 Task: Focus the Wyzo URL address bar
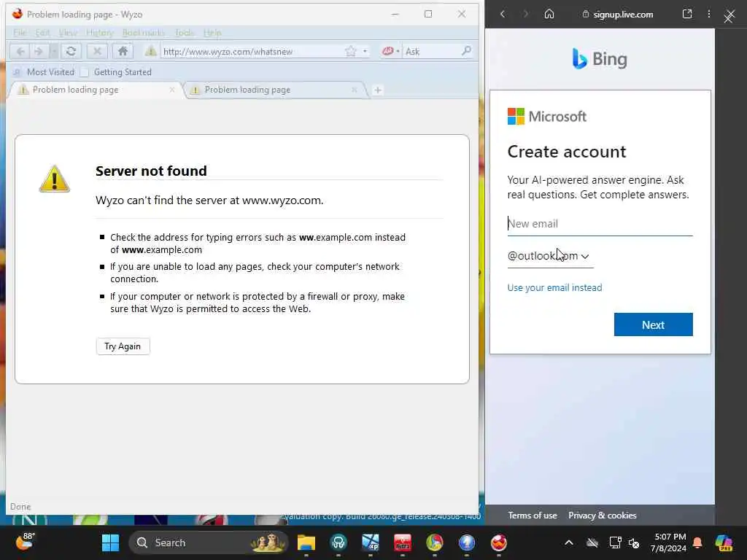(x=252, y=52)
